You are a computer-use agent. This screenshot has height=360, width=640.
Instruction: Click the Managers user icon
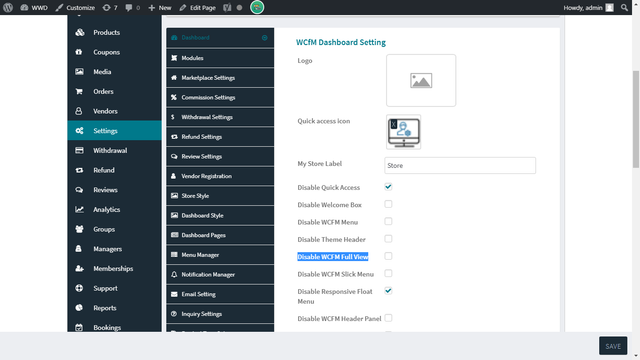79,249
